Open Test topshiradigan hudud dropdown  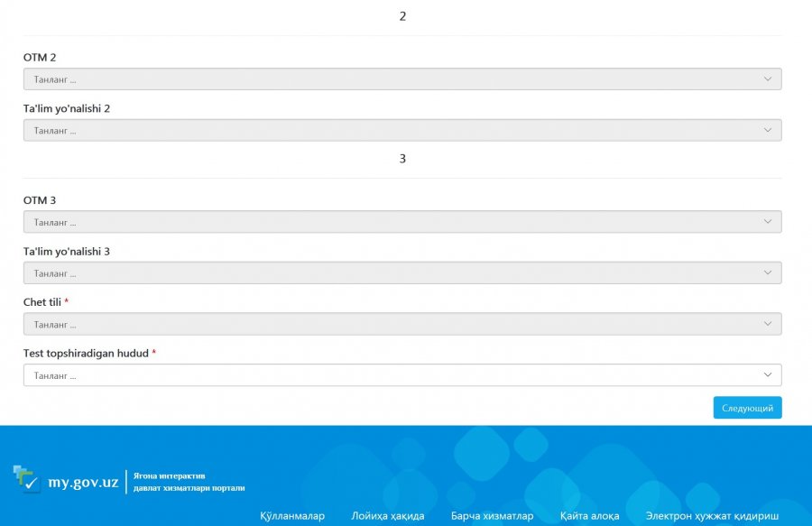401,375
